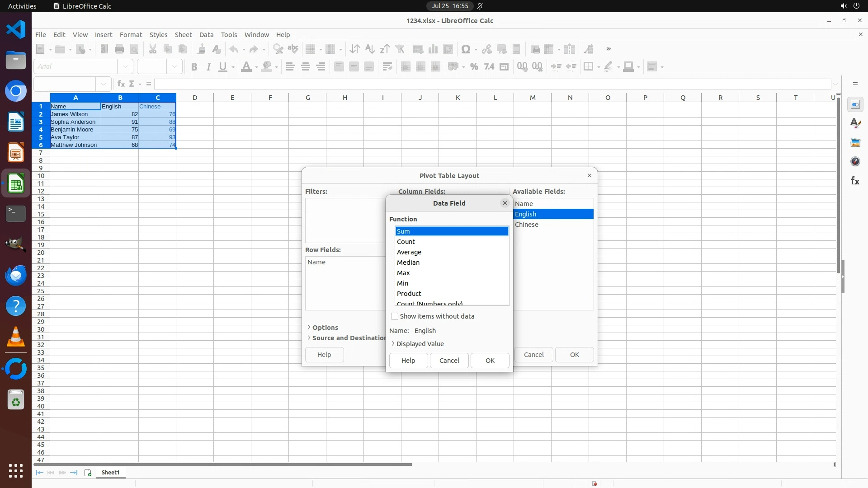
Task: Open Sidebar Properties panel icon
Action: (x=855, y=105)
